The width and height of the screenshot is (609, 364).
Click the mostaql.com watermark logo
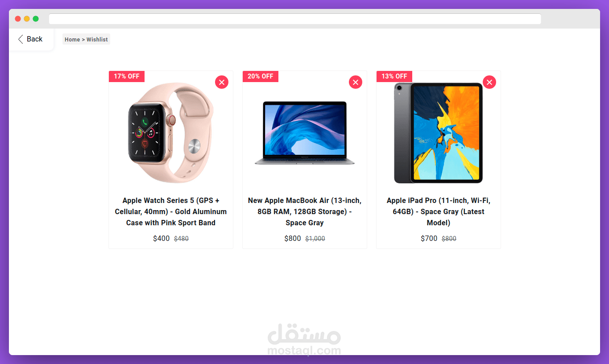point(304,340)
